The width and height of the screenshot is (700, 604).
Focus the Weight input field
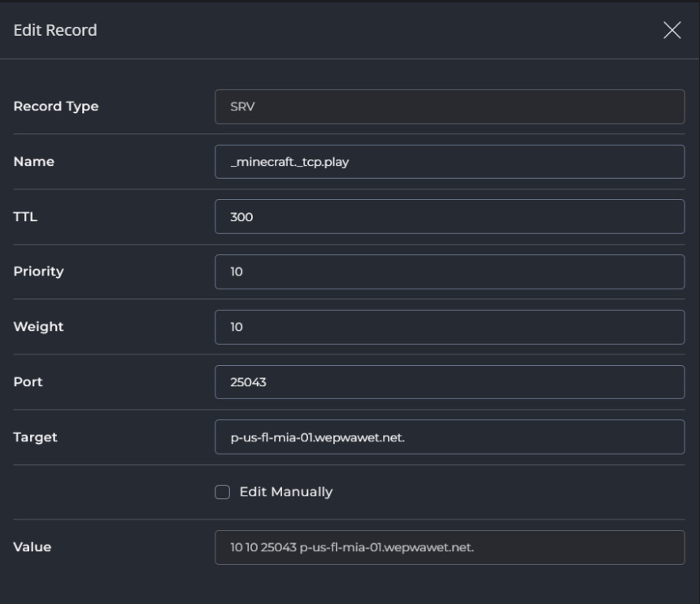coord(450,327)
